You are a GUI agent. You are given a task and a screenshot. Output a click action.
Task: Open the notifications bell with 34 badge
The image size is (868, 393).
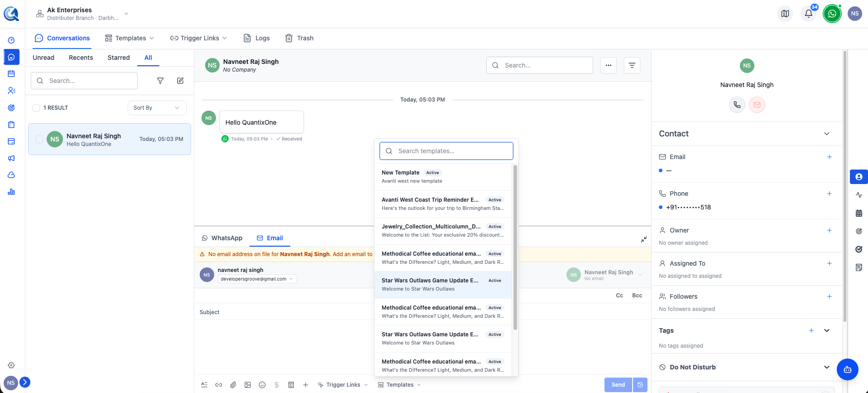coord(809,14)
